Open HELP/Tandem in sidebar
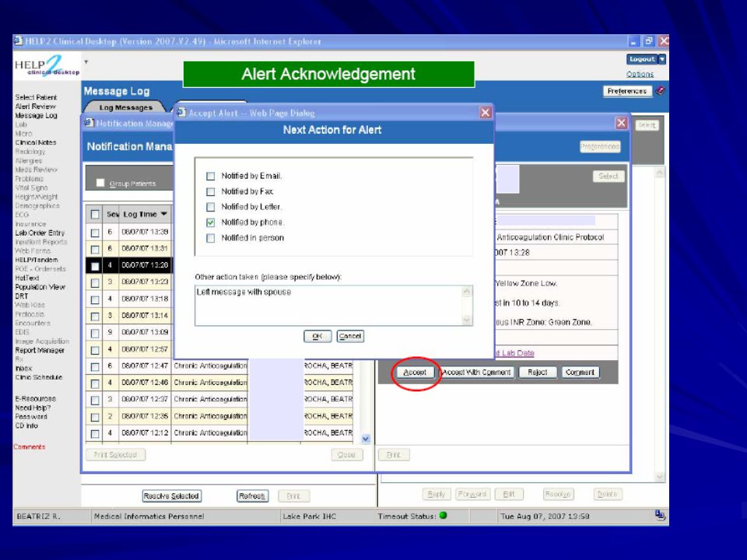747x560 pixels. click(x=37, y=260)
